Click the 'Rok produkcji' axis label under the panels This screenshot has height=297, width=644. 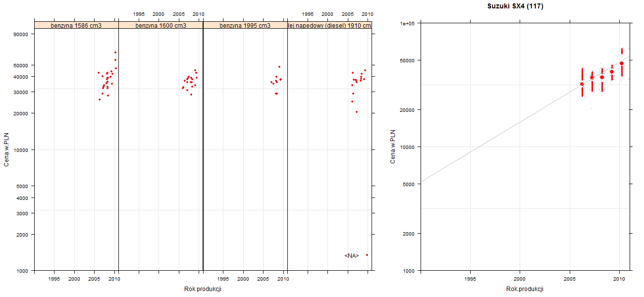click(203, 289)
